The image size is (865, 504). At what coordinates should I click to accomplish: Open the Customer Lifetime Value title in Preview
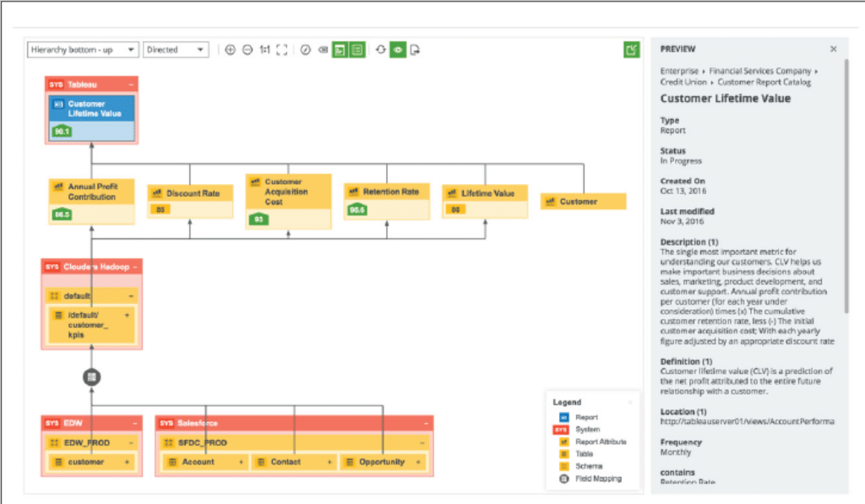click(726, 99)
